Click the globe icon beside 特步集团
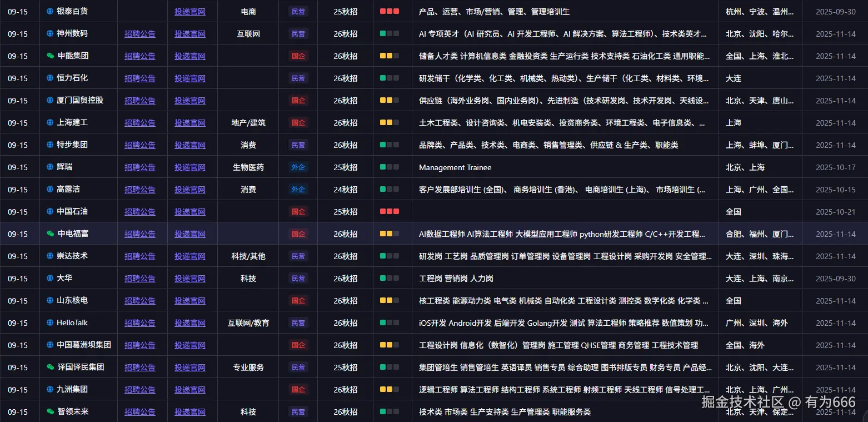This screenshot has height=422, width=868. [50, 145]
